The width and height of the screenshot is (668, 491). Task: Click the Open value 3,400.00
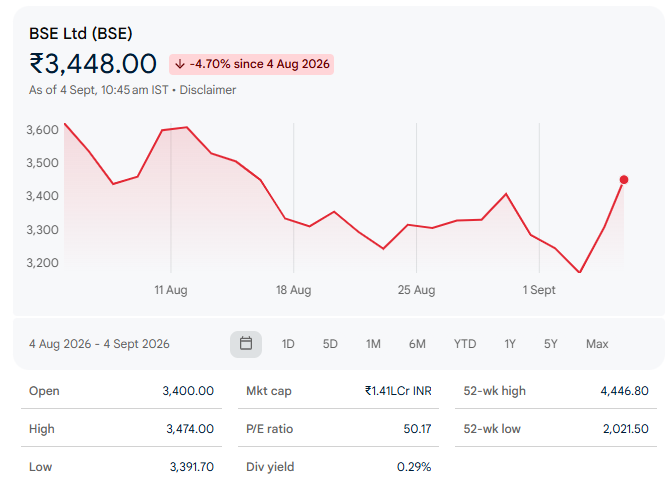(x=188, y=391)
